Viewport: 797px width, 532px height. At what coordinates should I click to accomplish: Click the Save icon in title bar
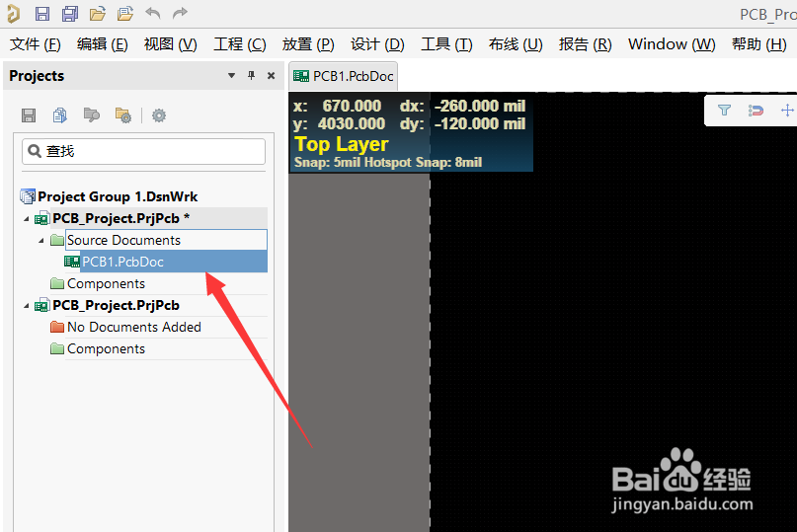coord(42,14)
